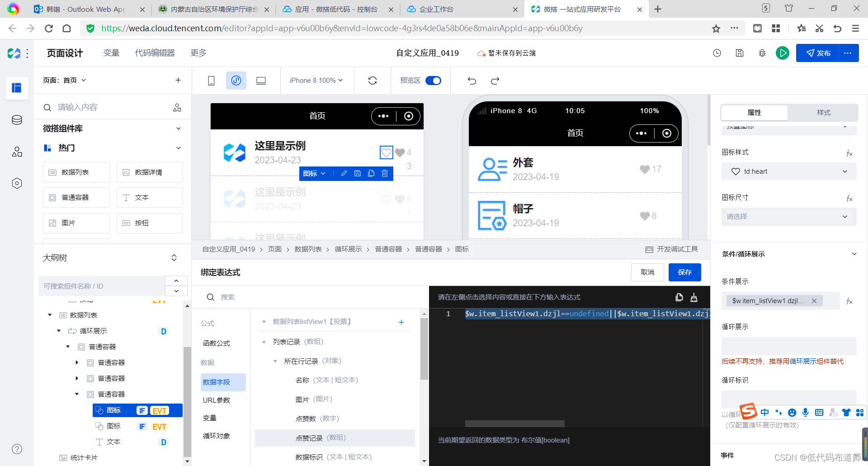The height and width of the screenshot is (466, 868).
Task: Refresh the preview area
Action: [373, 81]
